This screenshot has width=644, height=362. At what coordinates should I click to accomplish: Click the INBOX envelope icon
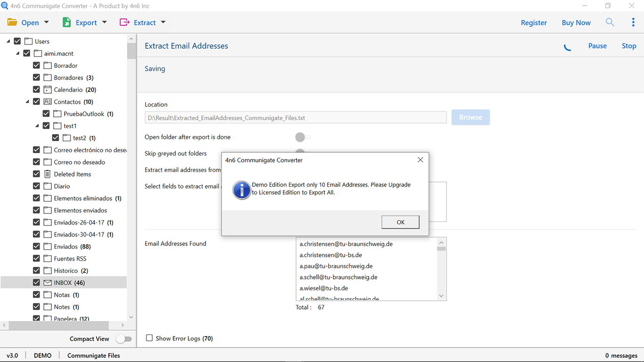(48, 283)
